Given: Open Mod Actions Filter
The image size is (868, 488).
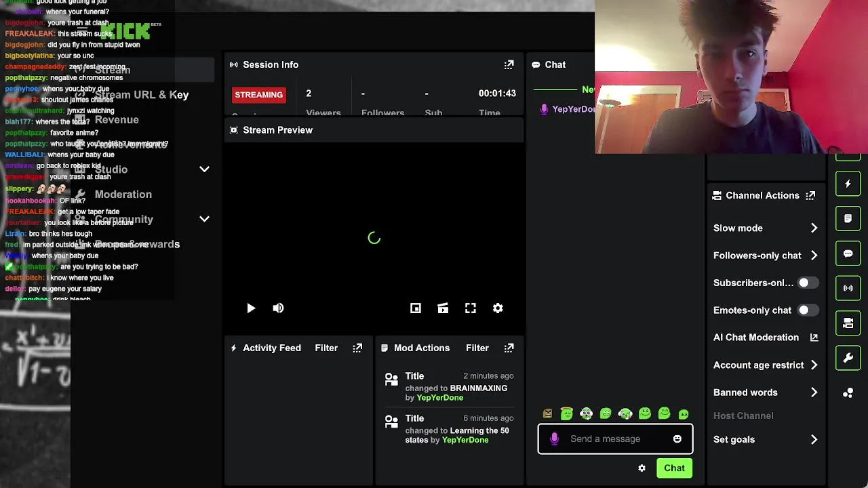Looking at the screenshot, I should point(477,348).
